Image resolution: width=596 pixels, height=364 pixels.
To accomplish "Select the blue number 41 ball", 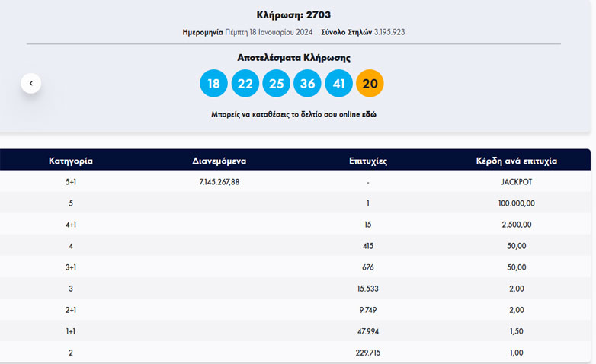I will point(338,83).
